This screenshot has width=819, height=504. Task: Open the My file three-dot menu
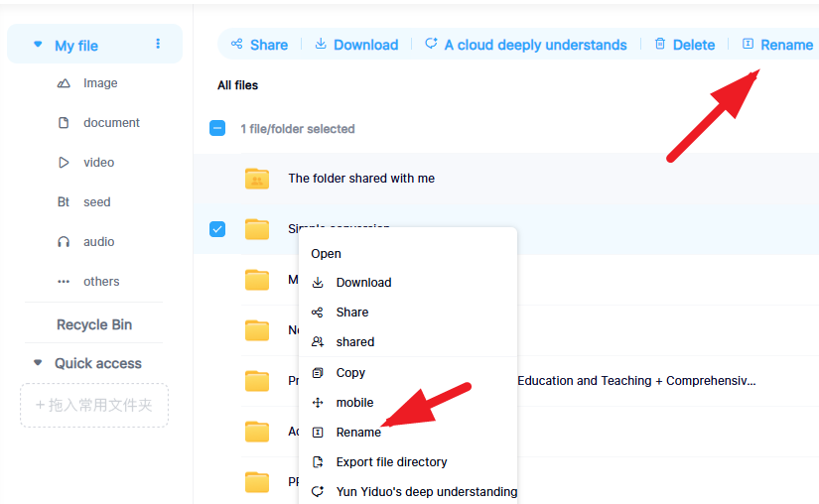click(x=158, y=44)
